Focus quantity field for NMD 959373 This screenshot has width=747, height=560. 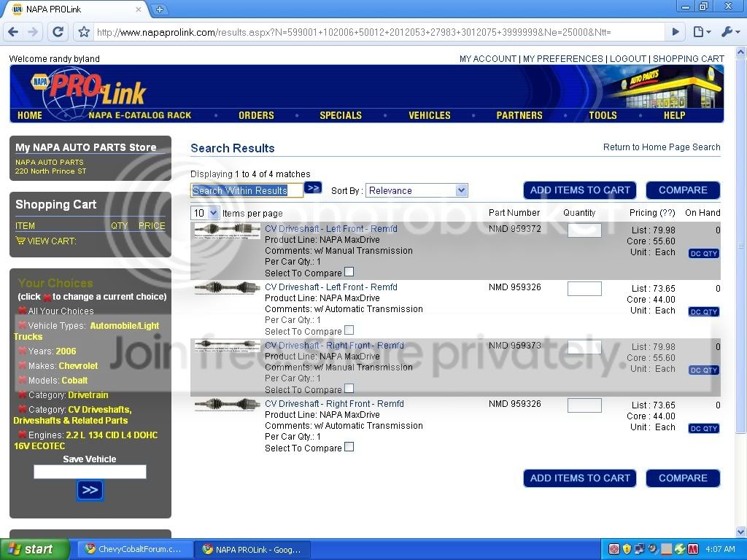[x=584, y=347]
